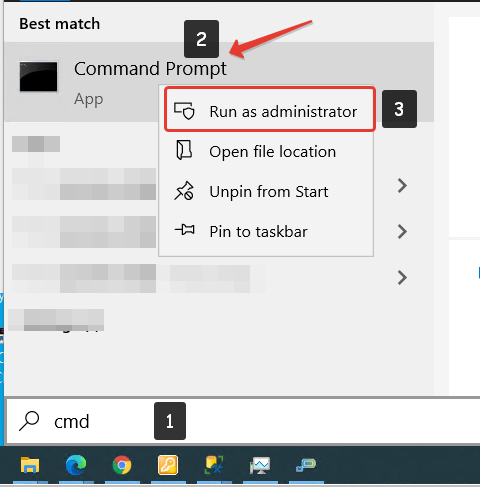Open Google Chrome taskbar icon
Image resolution: width=480 pixels, height=487 pixels.
pyautogui.click(x=122, y=465)
